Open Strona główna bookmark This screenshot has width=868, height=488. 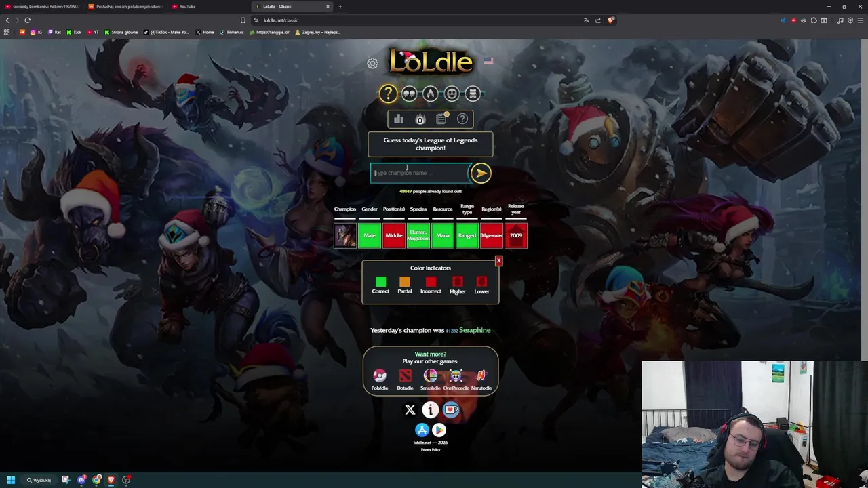coord(121,32)
